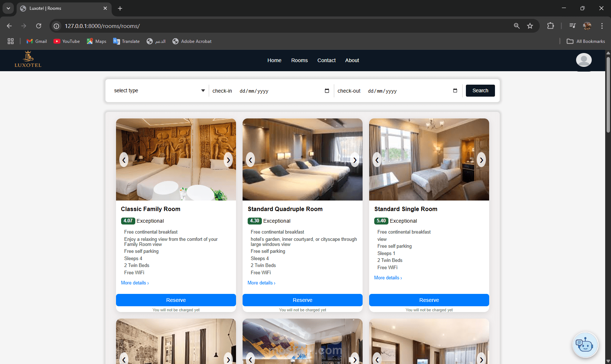Open Translate bookmark

[x=126, y=41]
